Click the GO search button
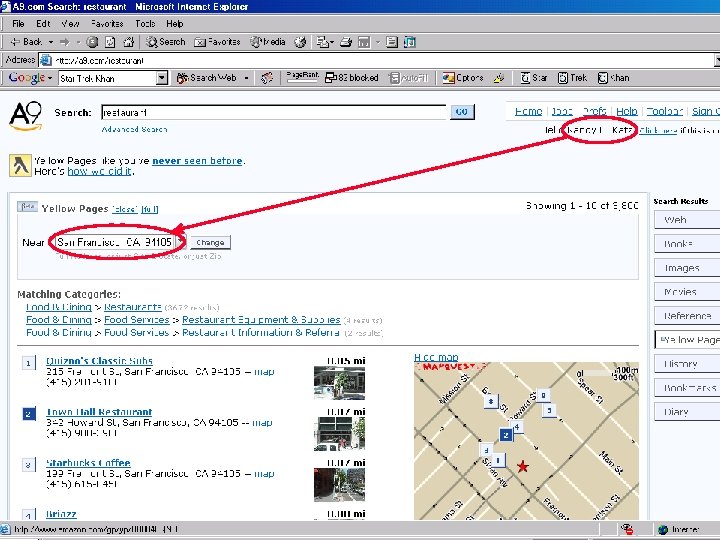Screen dimensions: 720x540 (x=462, y=112)
